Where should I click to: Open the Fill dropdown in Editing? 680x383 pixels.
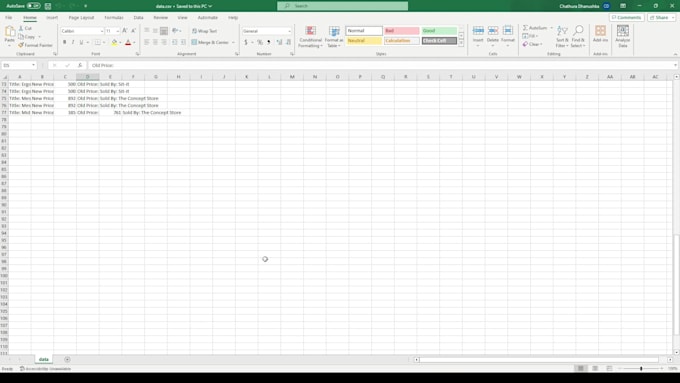coord(530,36)
